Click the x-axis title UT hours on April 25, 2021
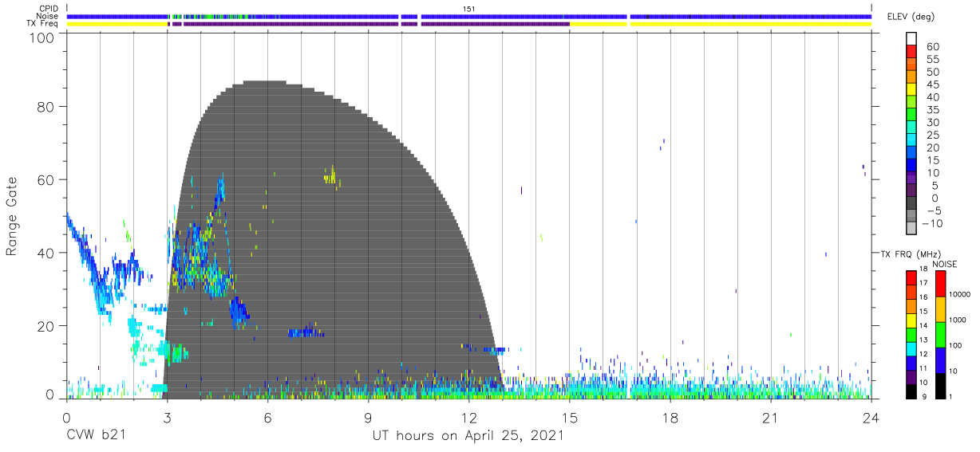Image resolution: width=980 pixels, height=452 pixels. coord(468,436)
